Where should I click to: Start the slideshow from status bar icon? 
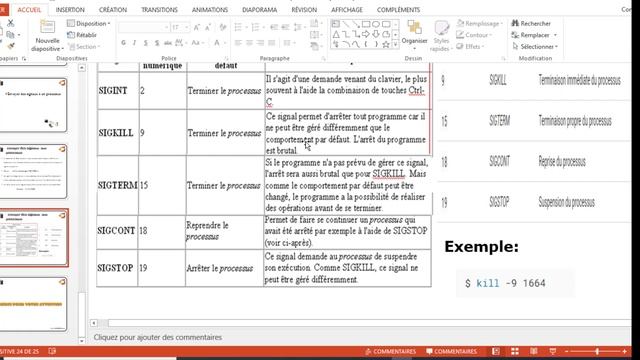coord(553,351)
